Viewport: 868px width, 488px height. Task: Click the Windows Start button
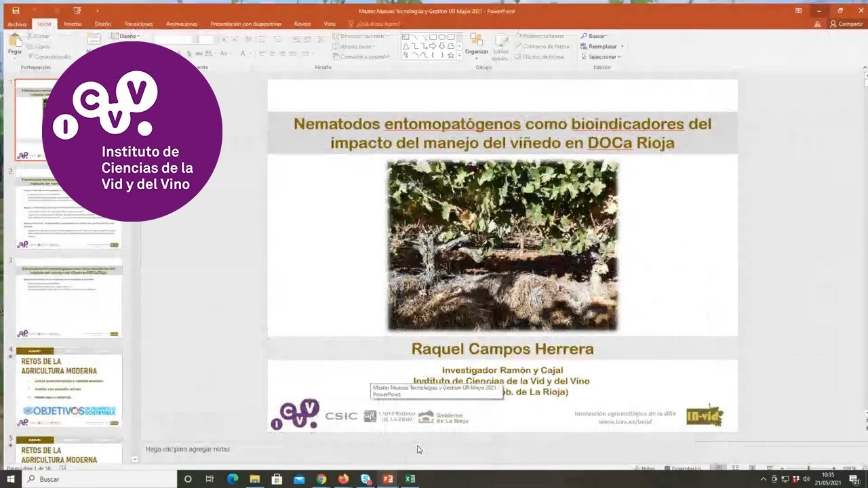tap(10, 479)
